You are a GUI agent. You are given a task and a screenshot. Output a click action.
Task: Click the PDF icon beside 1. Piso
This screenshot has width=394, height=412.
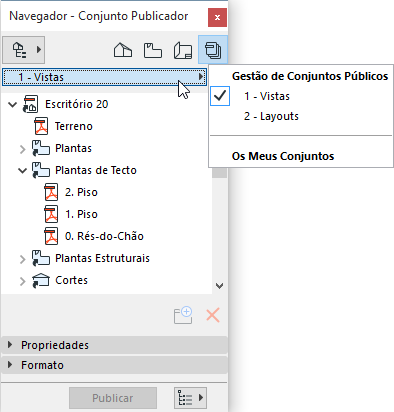pyautogui.click(x=51, y=214)
